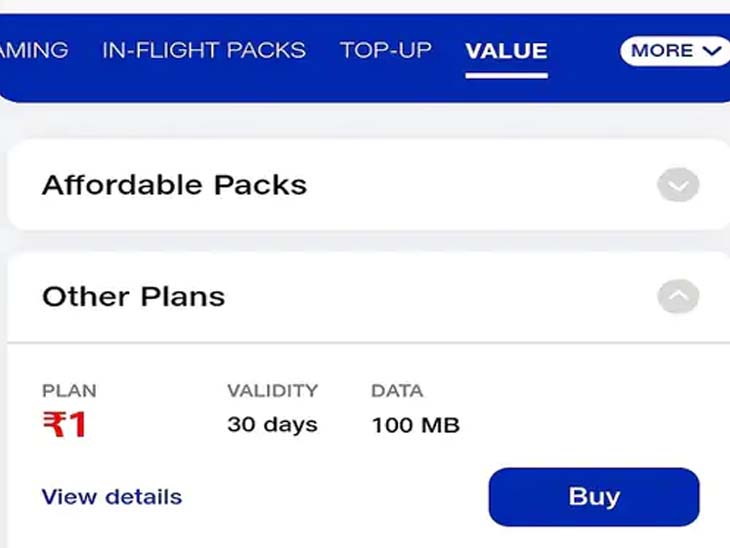The width and height of the screenshot is (730, 548).
Task: Click the VALIDITY column label
Action: tap(272, 391)
